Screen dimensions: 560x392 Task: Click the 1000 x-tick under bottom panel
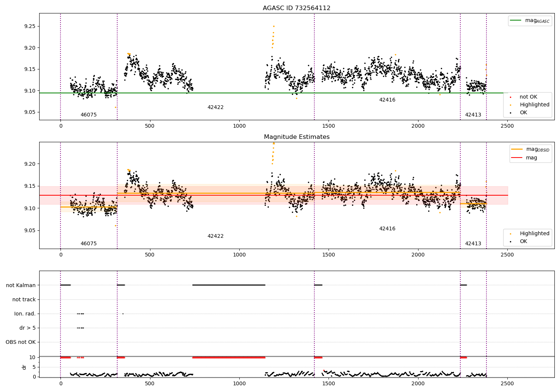tap(239, 384)
